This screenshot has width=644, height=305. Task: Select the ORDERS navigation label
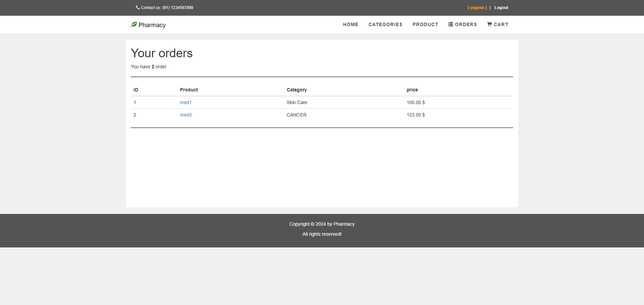point(466,25)
